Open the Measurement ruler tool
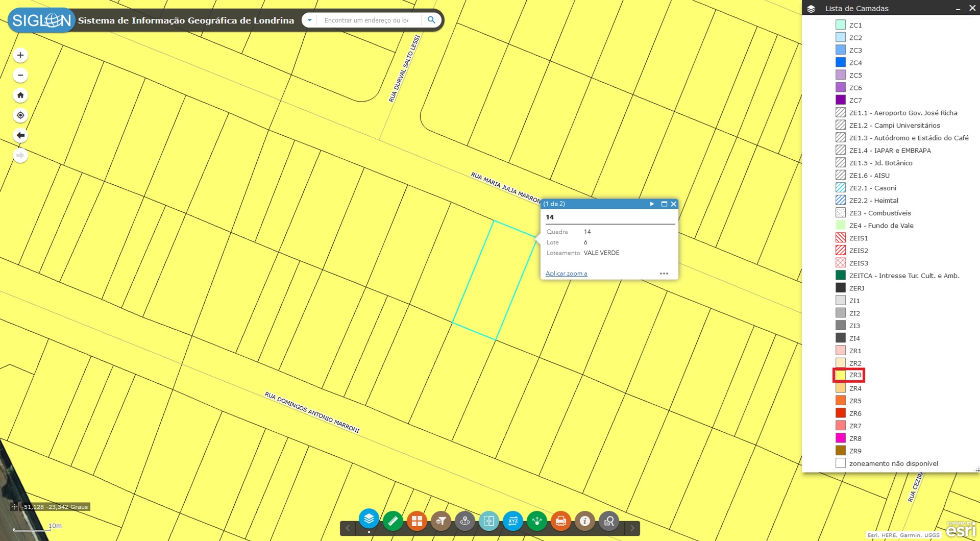Screen dimensions: 980x541 (x=393, y=521)
